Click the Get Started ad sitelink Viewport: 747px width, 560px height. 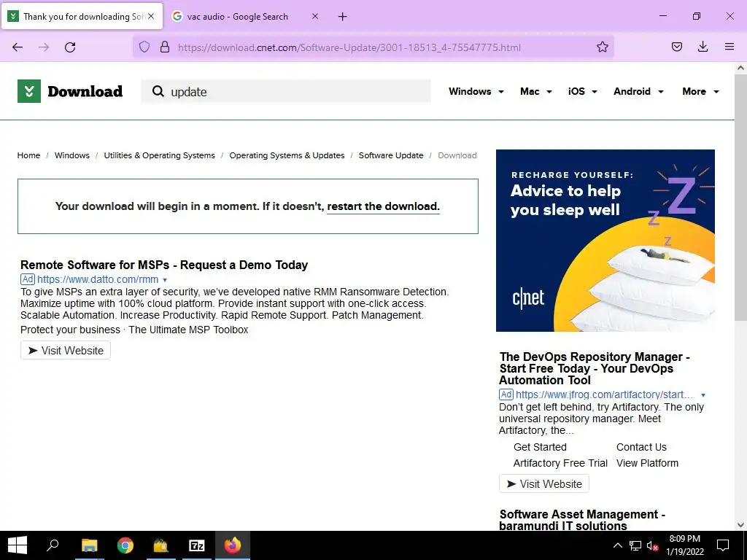pos(540,447)
